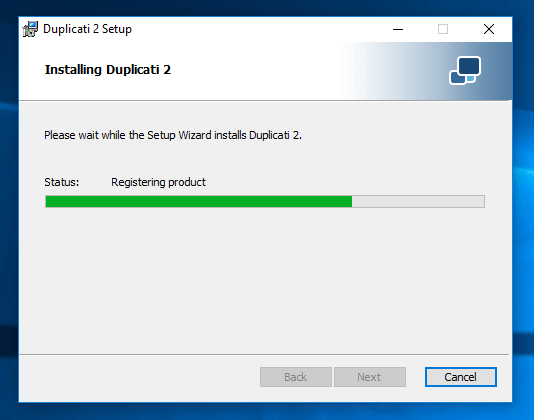Image resolution: width=534 pixels, height=420 pixels.
Task: Click the desktop wallpaper outside the installer
Action: pos(523,204)
